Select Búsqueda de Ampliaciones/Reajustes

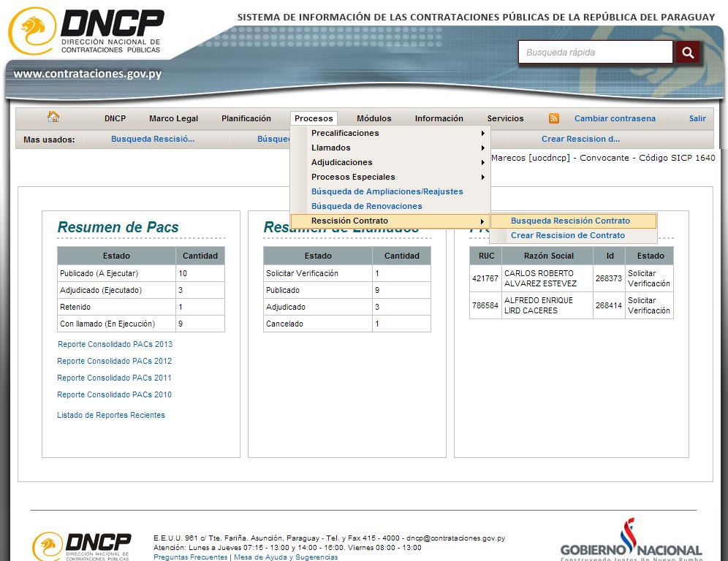[387, 191]
